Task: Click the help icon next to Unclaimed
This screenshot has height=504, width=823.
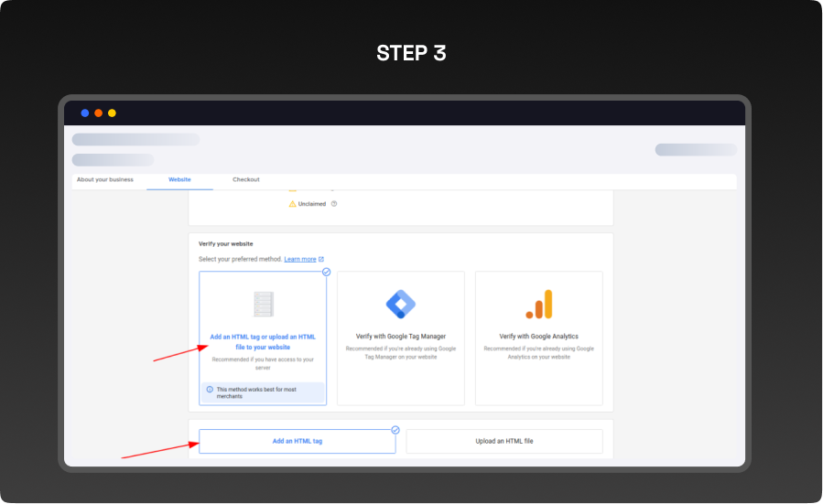Action: (334, 204)
